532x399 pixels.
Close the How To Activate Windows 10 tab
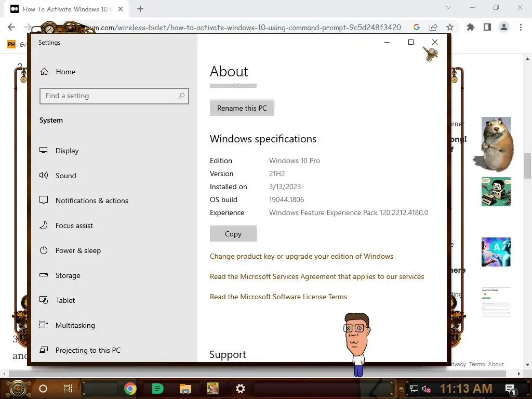121,9
